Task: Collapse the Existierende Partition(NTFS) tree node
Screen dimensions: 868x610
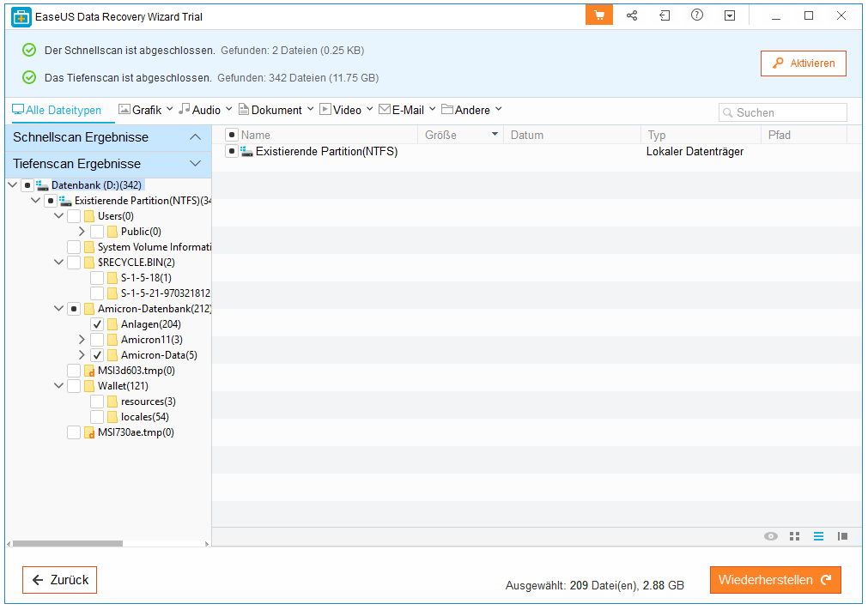Action: pos(35,201)
